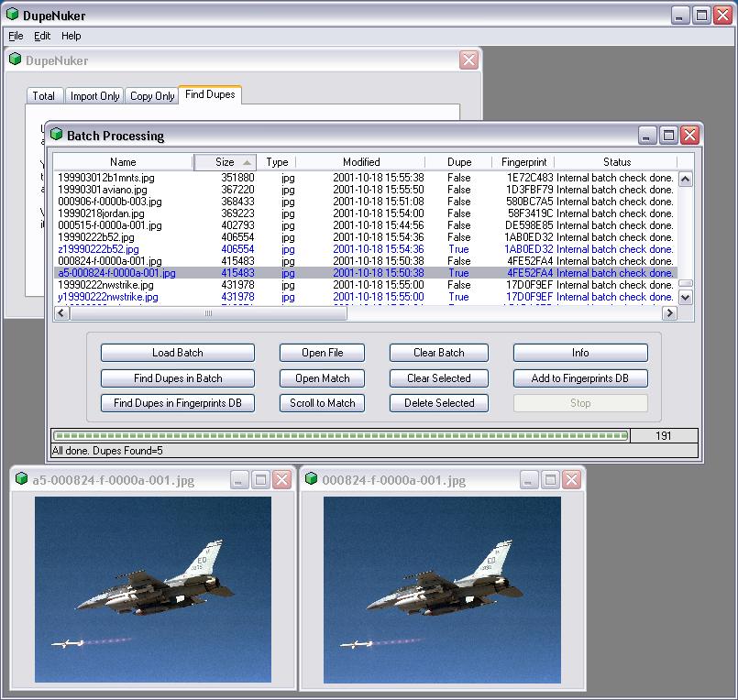Switch to the Import Only tab
The height and width of the screenshot is (700, 738).
(x=95, y=96)
